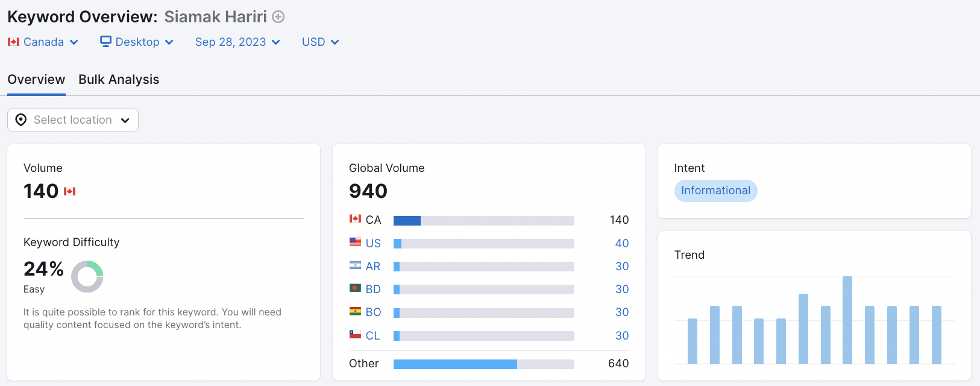Click the Informational intent badge
This screenshot has width=980, height=386.
715,191
